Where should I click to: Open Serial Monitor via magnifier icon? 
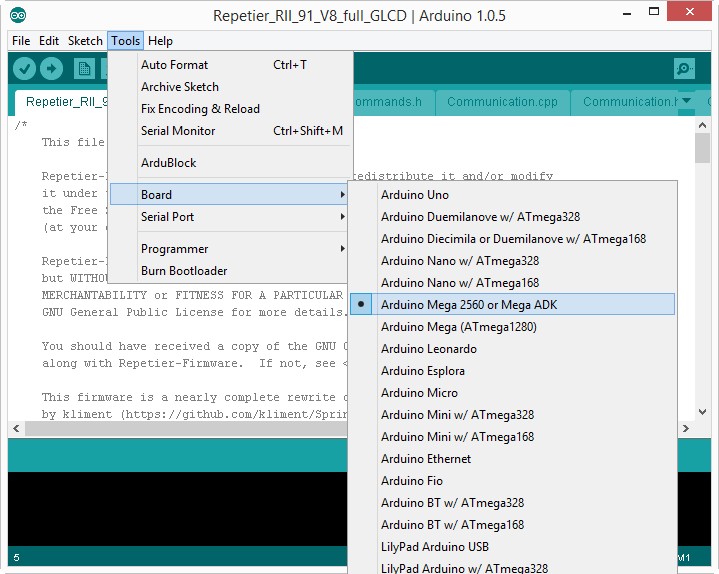[x=684, y=69]
